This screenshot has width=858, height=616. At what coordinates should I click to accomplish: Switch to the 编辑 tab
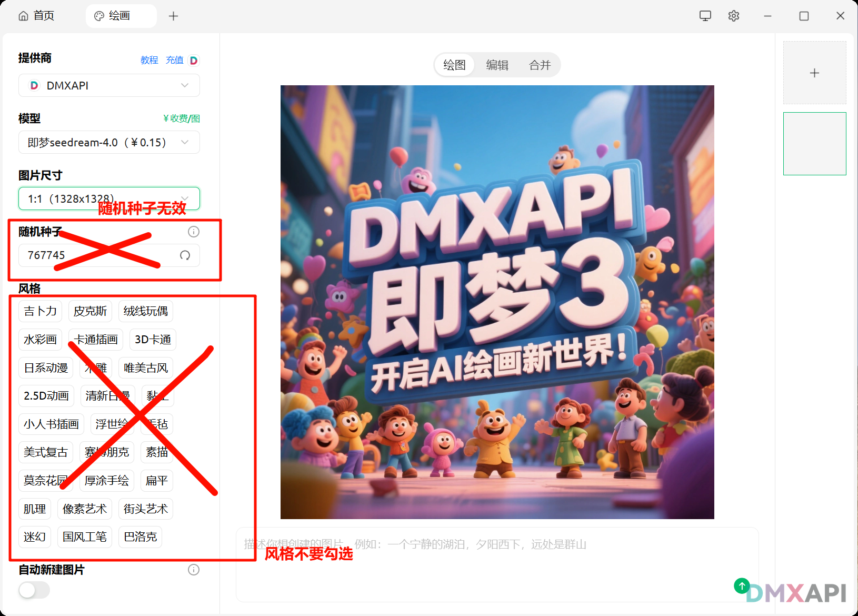point(497,65)
